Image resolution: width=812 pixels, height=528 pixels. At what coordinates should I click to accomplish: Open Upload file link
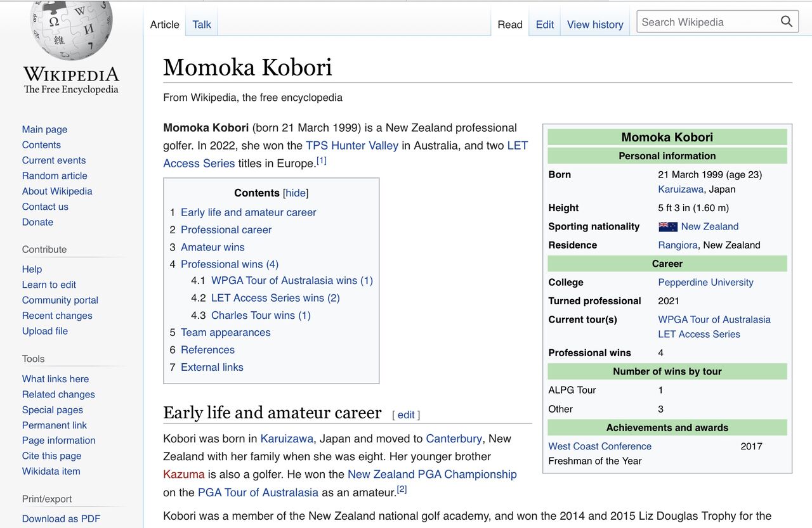click(45, 331)
